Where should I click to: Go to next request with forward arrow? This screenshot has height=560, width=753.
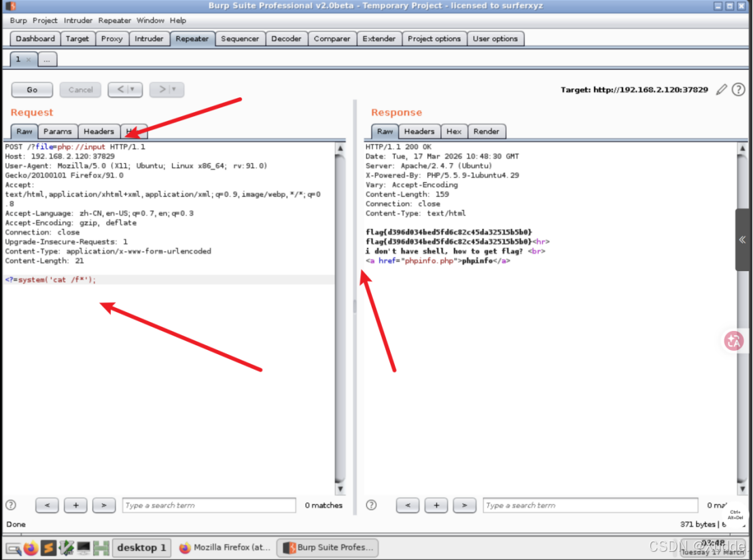pos(161,89)
